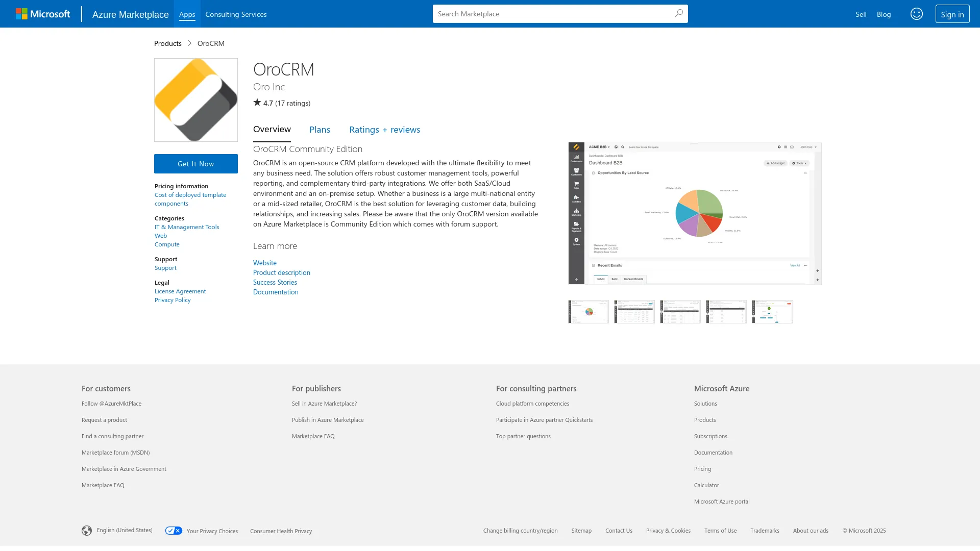Open the License Agreement link
Viewport: 980px width, 551px height.
pyautogui.click(x=180, y=291)
